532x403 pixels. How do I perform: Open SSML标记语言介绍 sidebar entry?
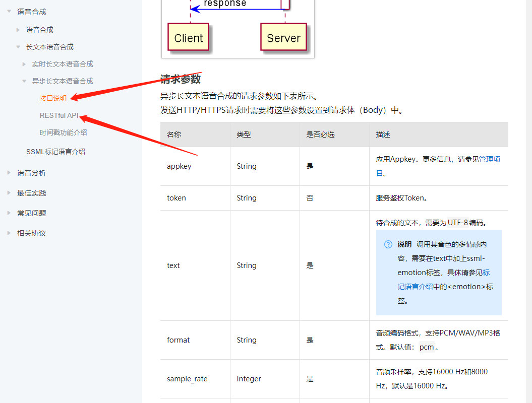pyautogui.click(x=55, y=152)
